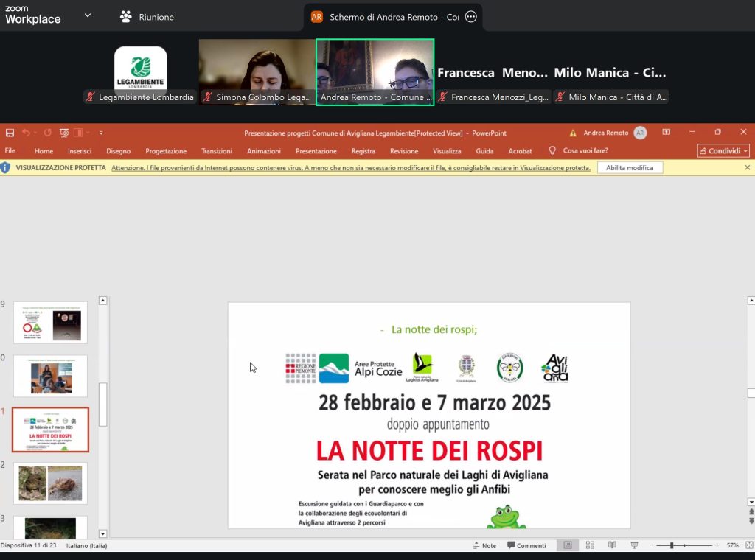Click the zoom slider handle
This screenshot has width=755, height=560.
(x=672, y=545)
